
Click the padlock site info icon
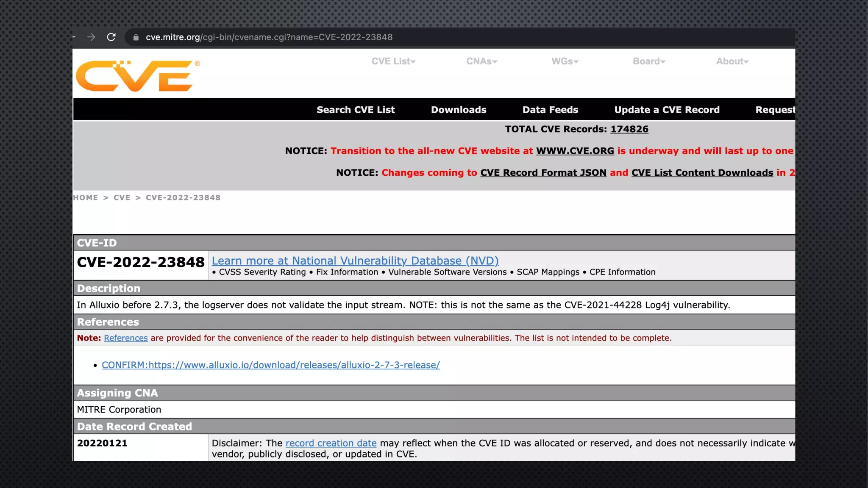(136, 37)
